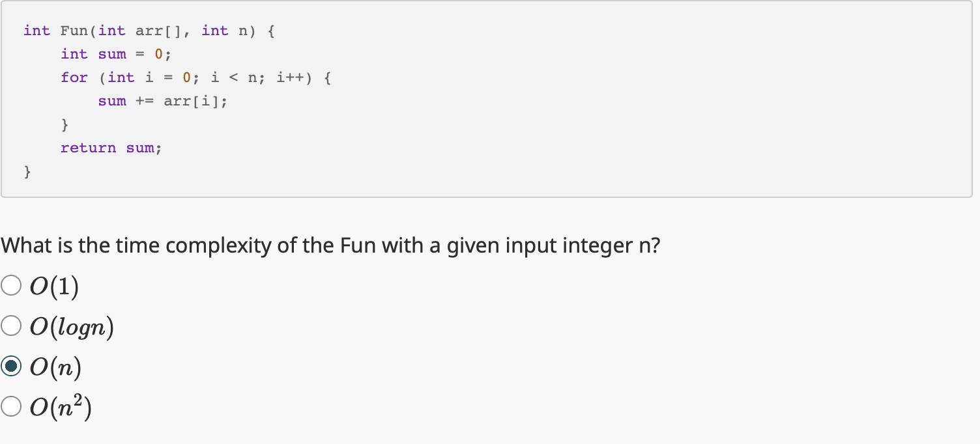This screenshot has width=980, height=444.
Task: Click the sum += arr[i] statement
Action: [x=162, y=101]
